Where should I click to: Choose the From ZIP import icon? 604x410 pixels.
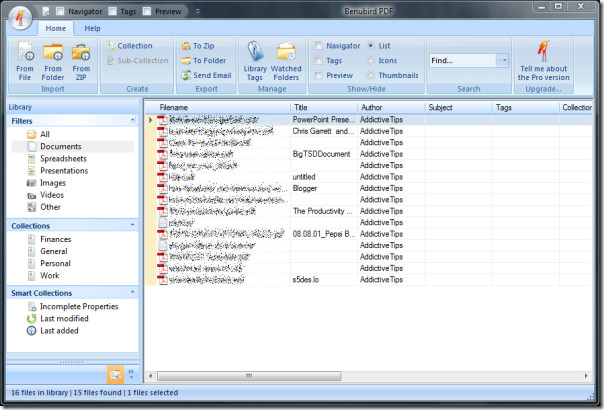[81, 61]
